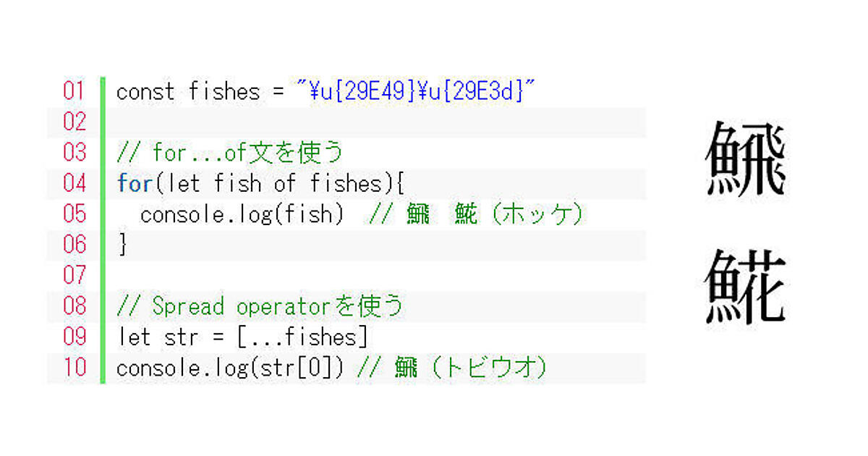Screen dimensions: 868x456
Task: Click line number 08 in the gutter
Action: coord(75,306)
